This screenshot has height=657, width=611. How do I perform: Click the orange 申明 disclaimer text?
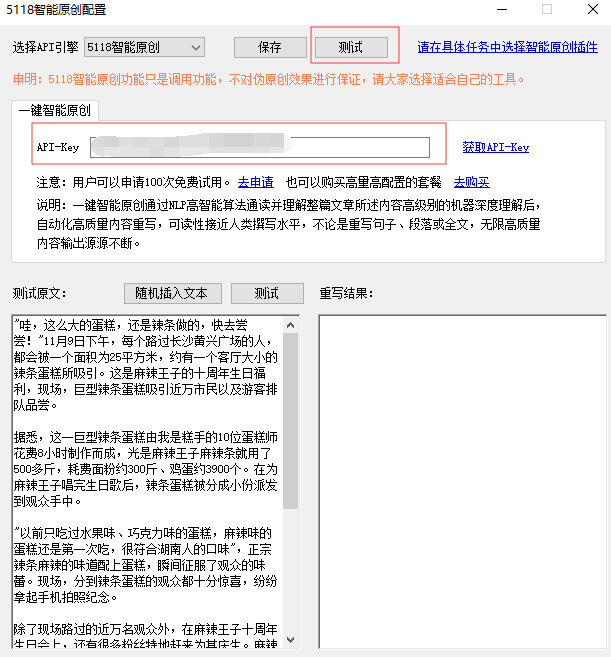268,79
